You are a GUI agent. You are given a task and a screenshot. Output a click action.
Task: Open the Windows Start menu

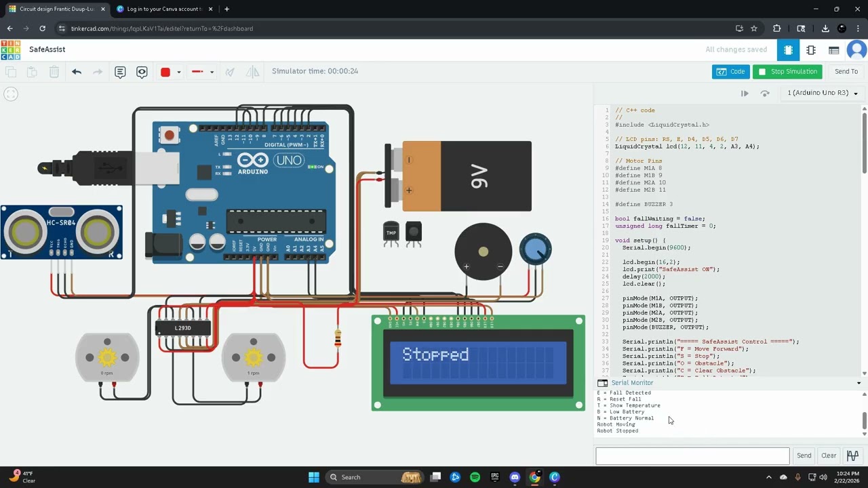click(x=314, y=477)
